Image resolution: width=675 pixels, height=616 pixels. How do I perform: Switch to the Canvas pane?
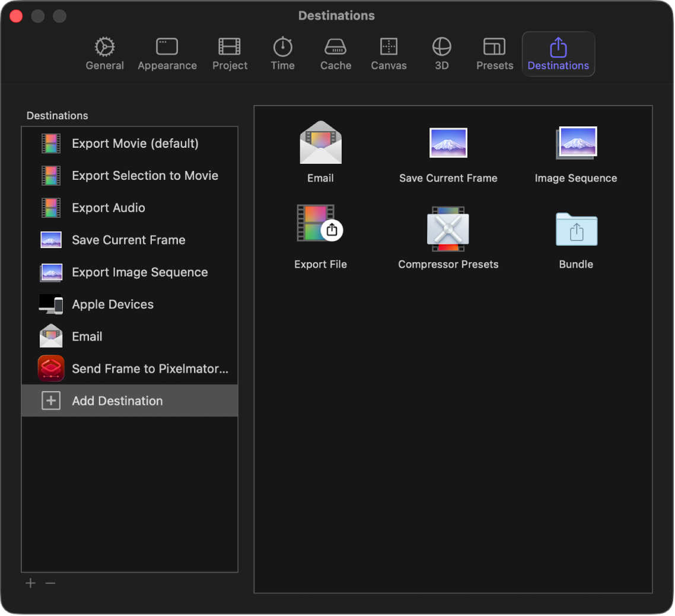[x=389, y=54]
